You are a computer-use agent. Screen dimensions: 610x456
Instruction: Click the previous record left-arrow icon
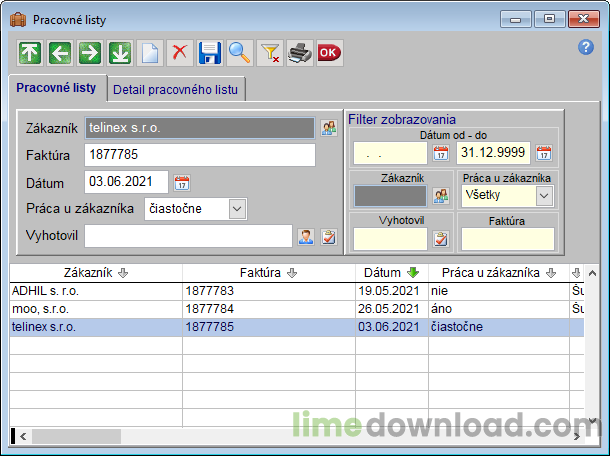(x=60, y=53)
